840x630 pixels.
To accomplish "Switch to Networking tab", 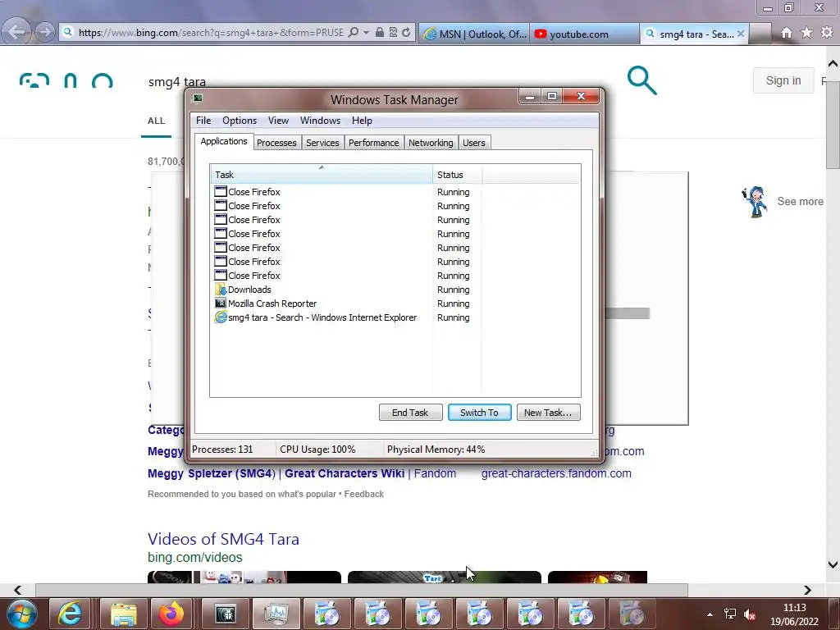I will tap(431, 143).
